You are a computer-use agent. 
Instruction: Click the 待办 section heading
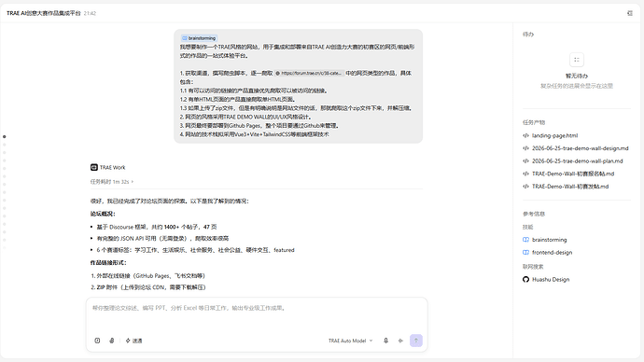point(528,35)
